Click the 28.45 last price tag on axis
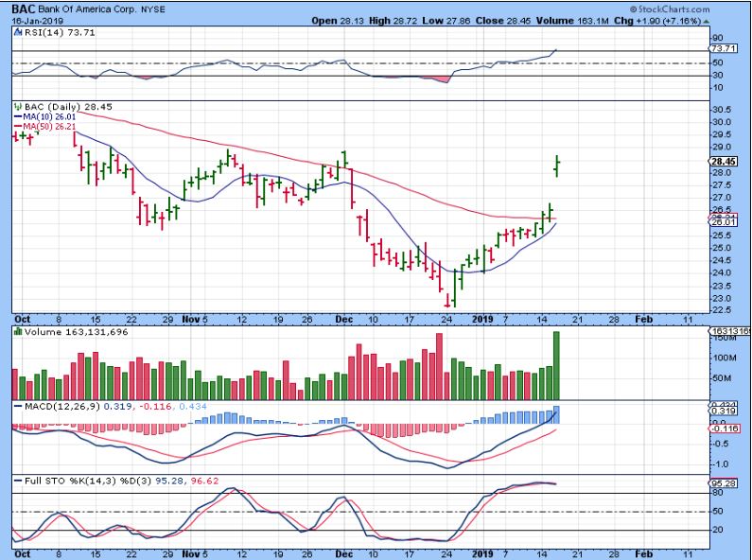Viewport: 752px width, 560px height. 724,162
